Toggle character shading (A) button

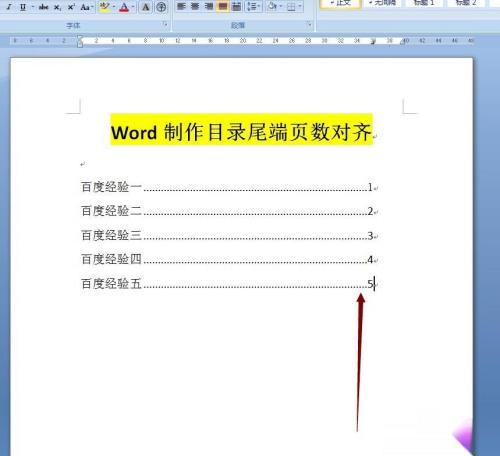pos(146,7)
